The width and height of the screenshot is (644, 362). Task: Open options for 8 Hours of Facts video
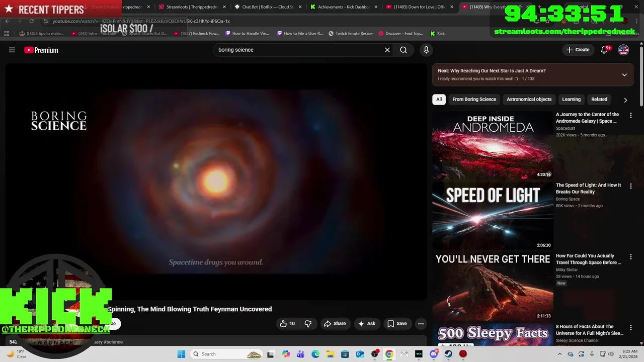pos(631,328)
